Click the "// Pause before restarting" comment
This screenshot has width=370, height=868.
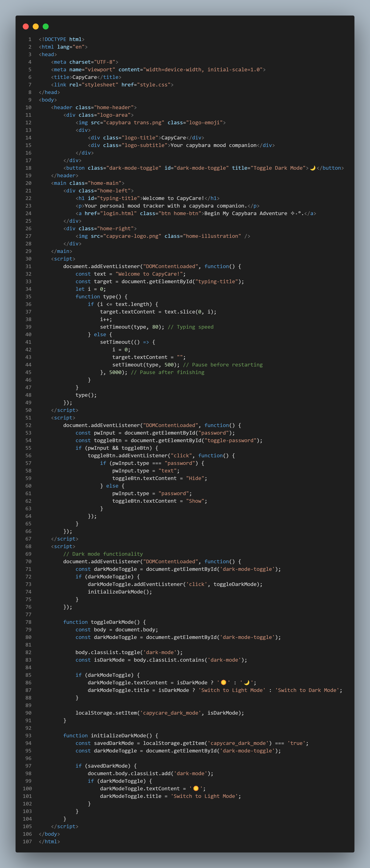223,364
